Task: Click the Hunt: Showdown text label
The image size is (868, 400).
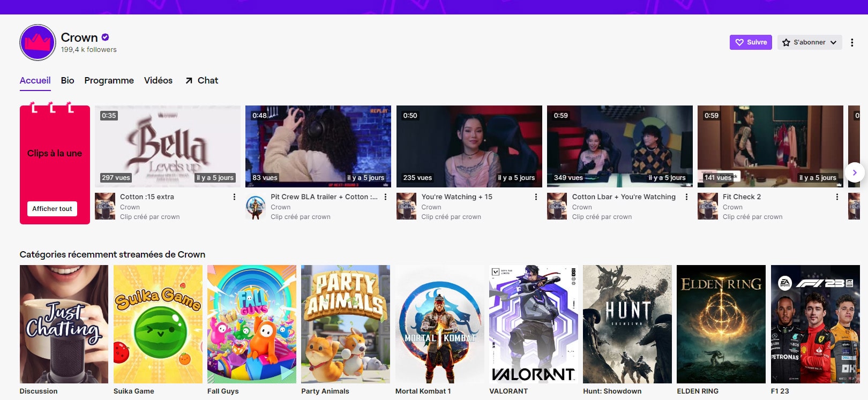Action: click(x=612, y=391)
